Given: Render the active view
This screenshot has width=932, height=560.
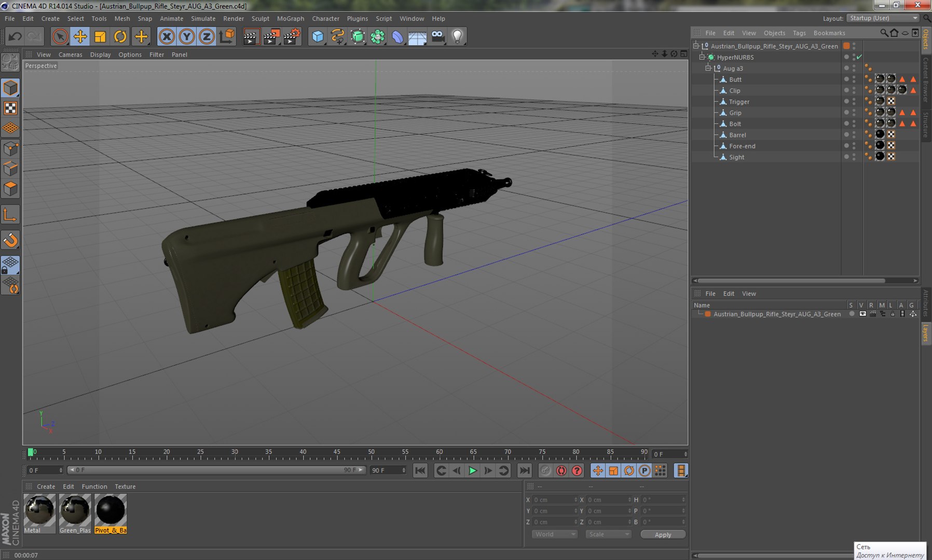Looking at the screenshot, I should click(x=251, y=36).
